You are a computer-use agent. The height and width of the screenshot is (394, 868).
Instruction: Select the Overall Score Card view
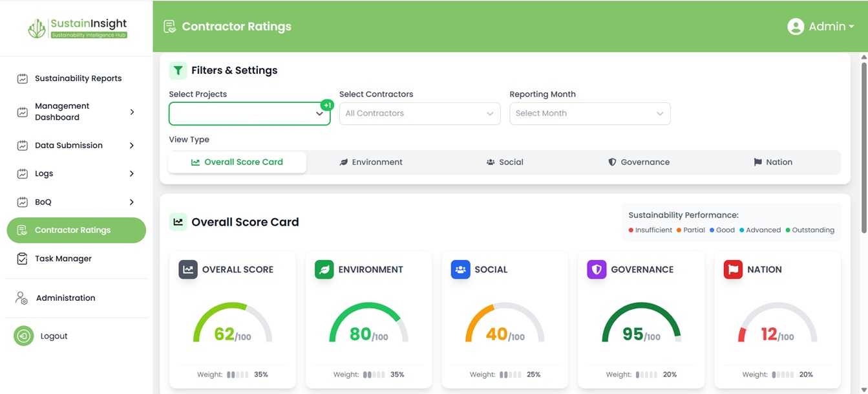coord(237,162)
